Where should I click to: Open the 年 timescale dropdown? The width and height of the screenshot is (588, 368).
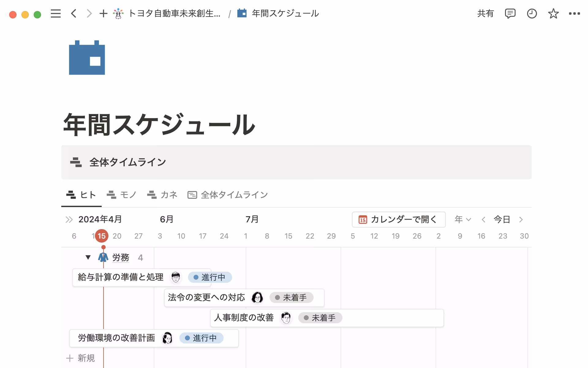point(462,219)
